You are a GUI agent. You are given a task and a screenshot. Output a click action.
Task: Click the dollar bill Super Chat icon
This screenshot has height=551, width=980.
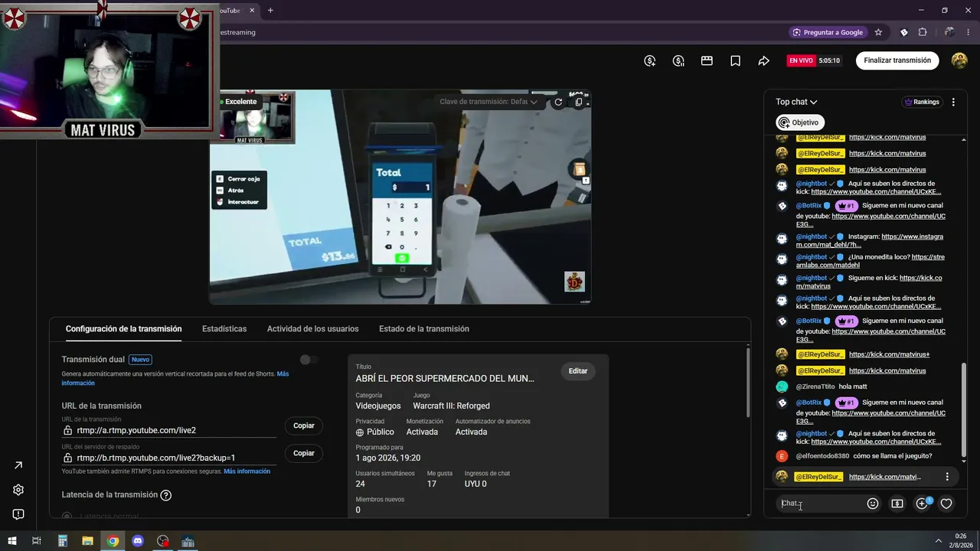[x=897, y=504]
